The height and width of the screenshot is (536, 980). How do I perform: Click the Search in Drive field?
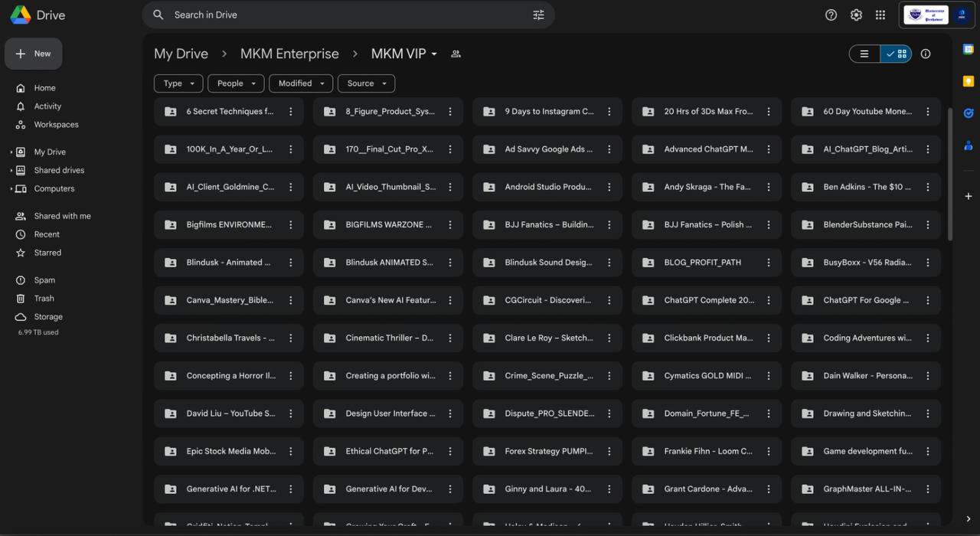(x=345, y=15)
